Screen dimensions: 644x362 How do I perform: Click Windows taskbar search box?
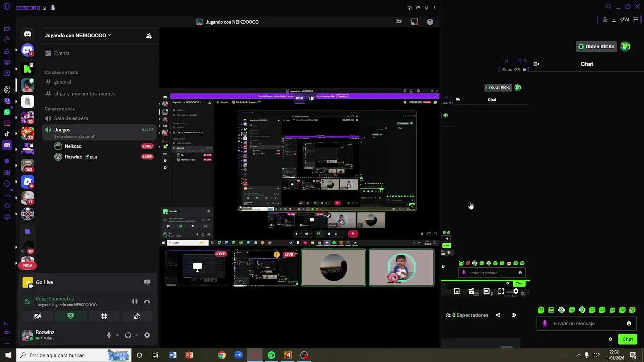73,355
